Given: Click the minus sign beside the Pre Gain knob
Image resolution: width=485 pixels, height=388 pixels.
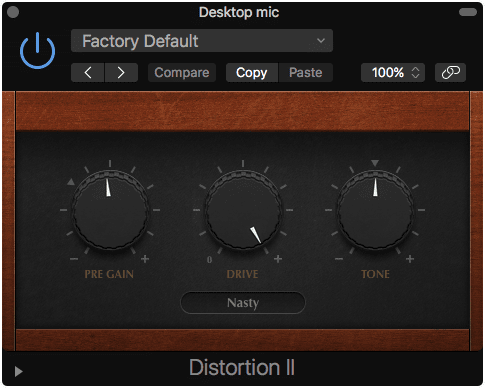Looking at the screenshot, I should [74, 259].
